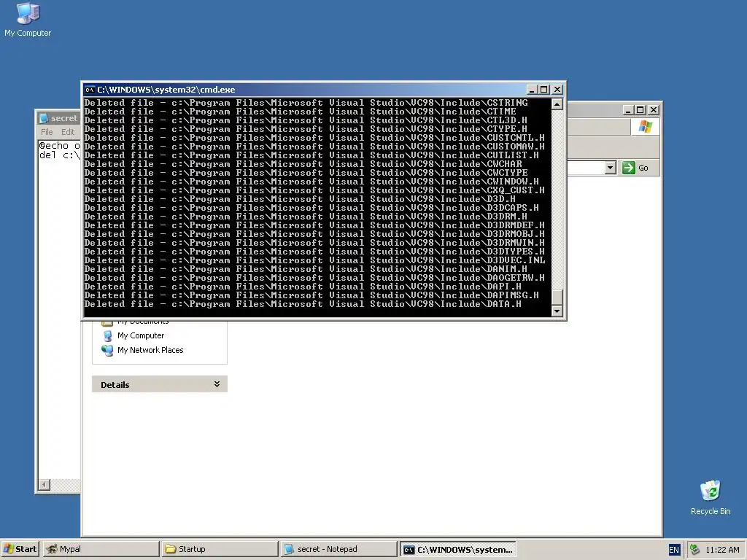This screenshot has width=747, height=560.
Task: Click the line ending in D3DVEC.INL
Action: coord(314,260)
